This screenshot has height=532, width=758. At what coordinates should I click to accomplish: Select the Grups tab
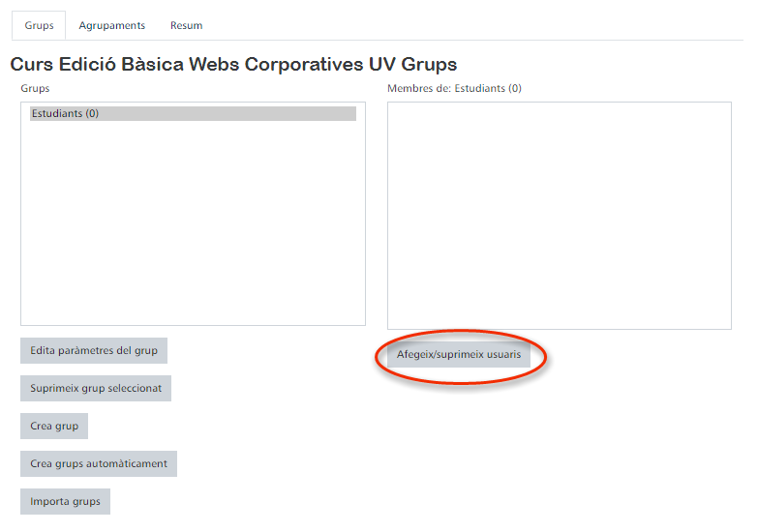click(39, 25)
